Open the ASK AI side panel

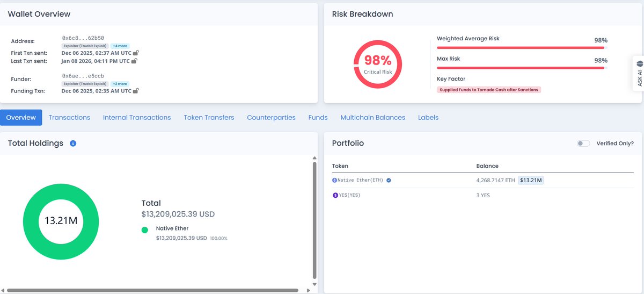click(x=639, y=73)
